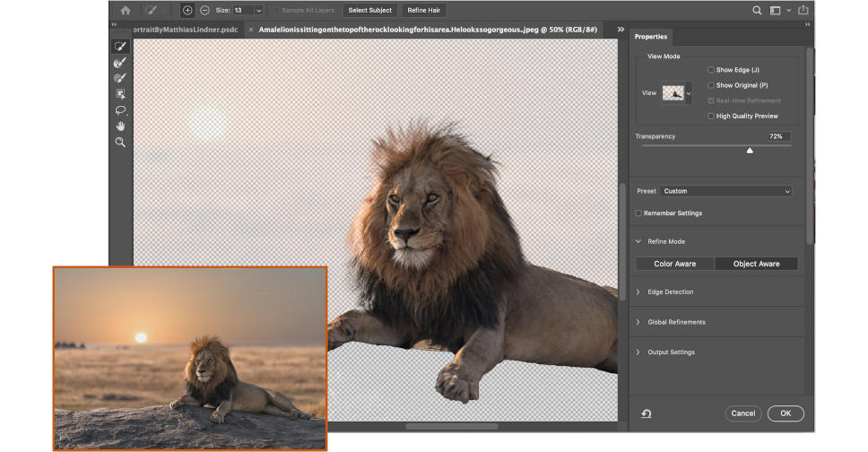This screenshot has height=452, width=868.
Task: Activate the Hand tool
Action: (119, 126)
